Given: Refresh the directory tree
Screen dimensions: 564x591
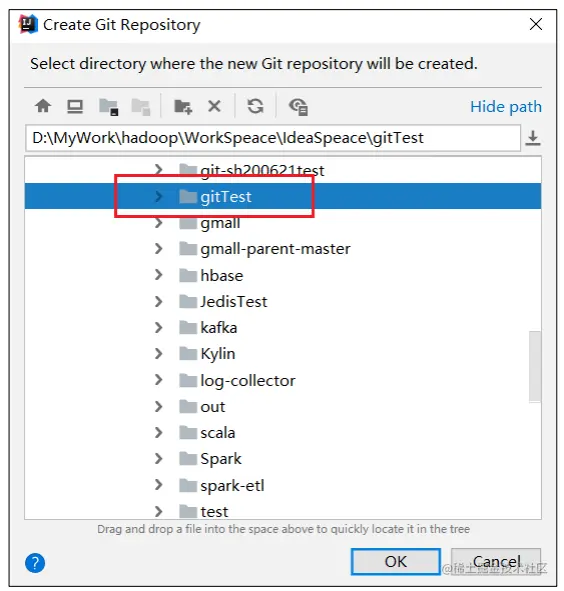Looking at the screenshot, I should click(255, 106).
